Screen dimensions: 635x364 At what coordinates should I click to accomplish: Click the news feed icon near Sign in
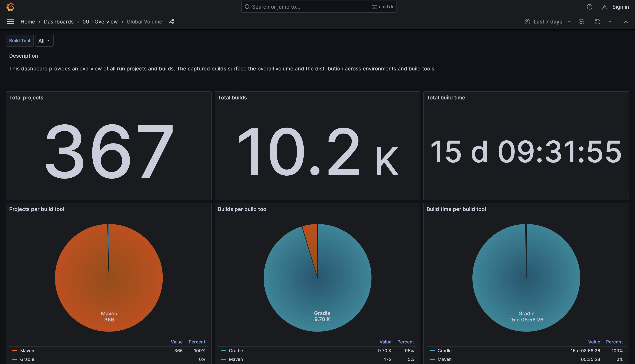click(x=604, y=7)
